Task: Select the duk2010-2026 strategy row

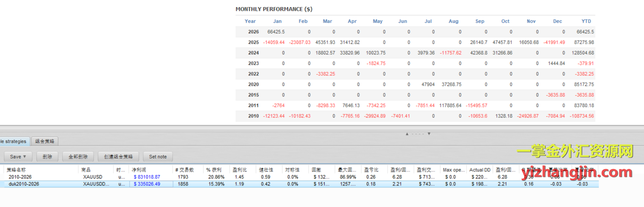Action: [x=24, y=184]
